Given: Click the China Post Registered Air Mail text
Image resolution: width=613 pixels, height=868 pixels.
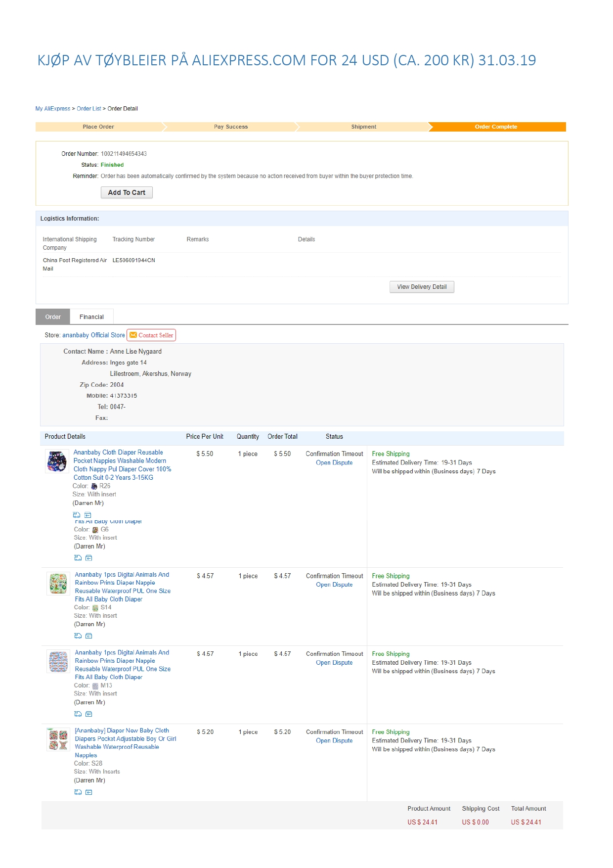Looking at the screenshot, I should (75, 265).
